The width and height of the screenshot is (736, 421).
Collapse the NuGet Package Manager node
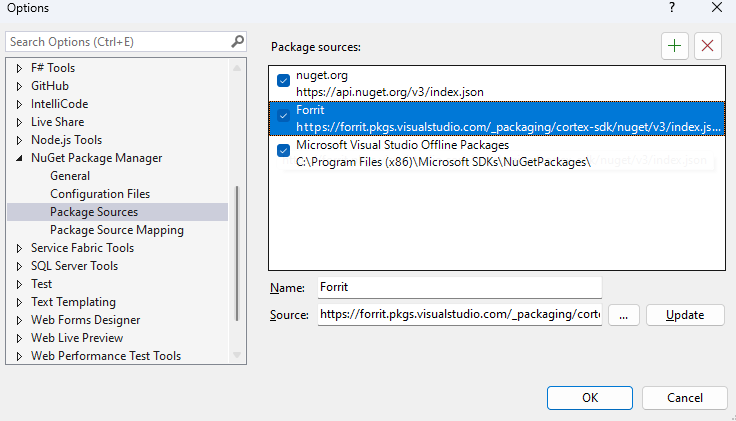(19, 158)
